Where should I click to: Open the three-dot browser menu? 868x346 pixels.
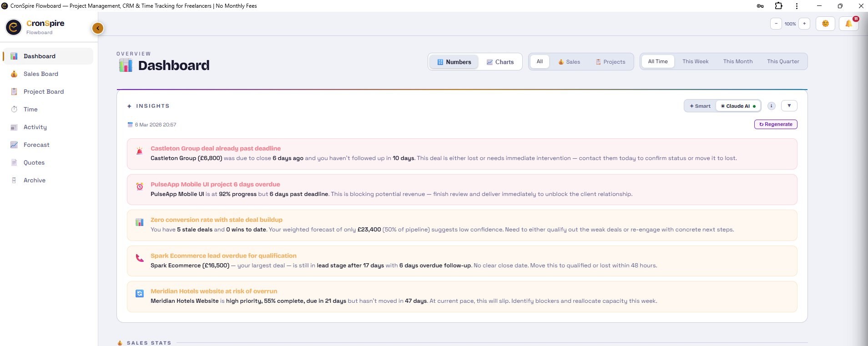click(x=797, y=6)
